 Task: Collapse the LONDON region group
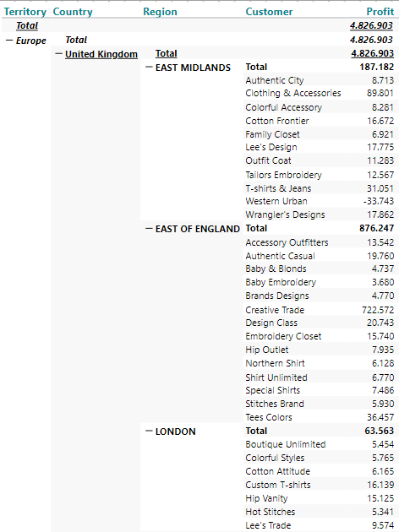pos(149,432)
